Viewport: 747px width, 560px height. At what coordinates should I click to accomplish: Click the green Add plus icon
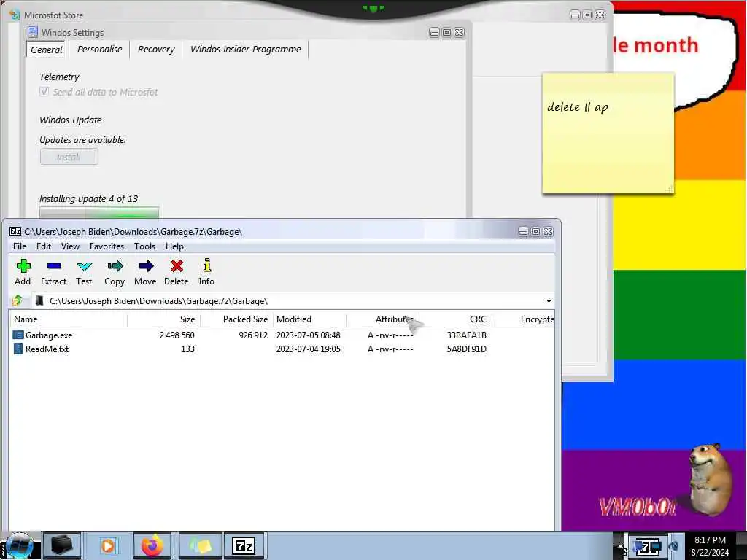pyautogui.click(x=23, y=265)
